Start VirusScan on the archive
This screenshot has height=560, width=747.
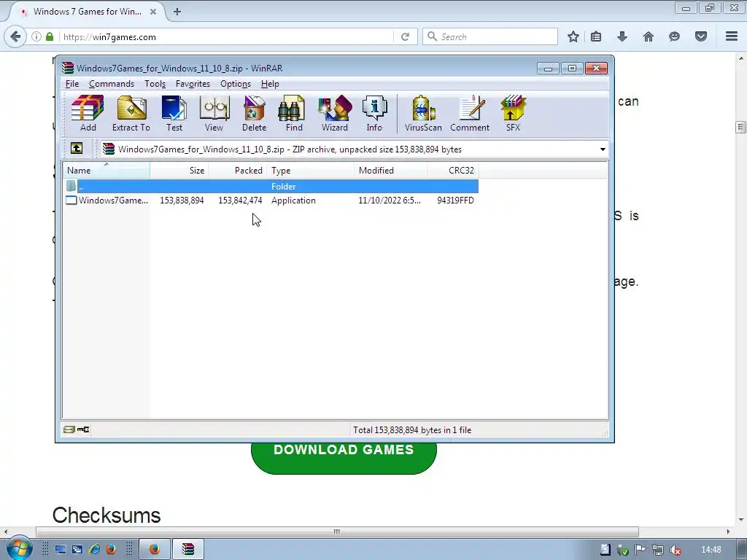coord(423,114)
